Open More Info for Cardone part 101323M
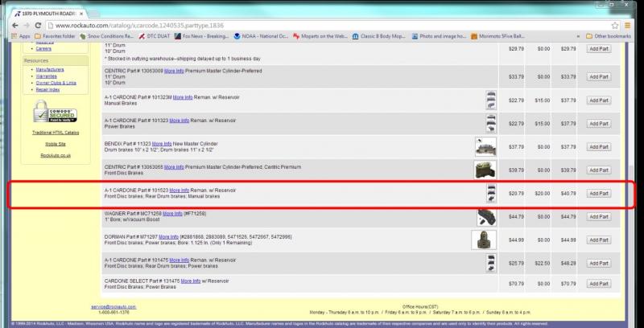Screen dimensions: 644x328 click(x=183, y=97)
